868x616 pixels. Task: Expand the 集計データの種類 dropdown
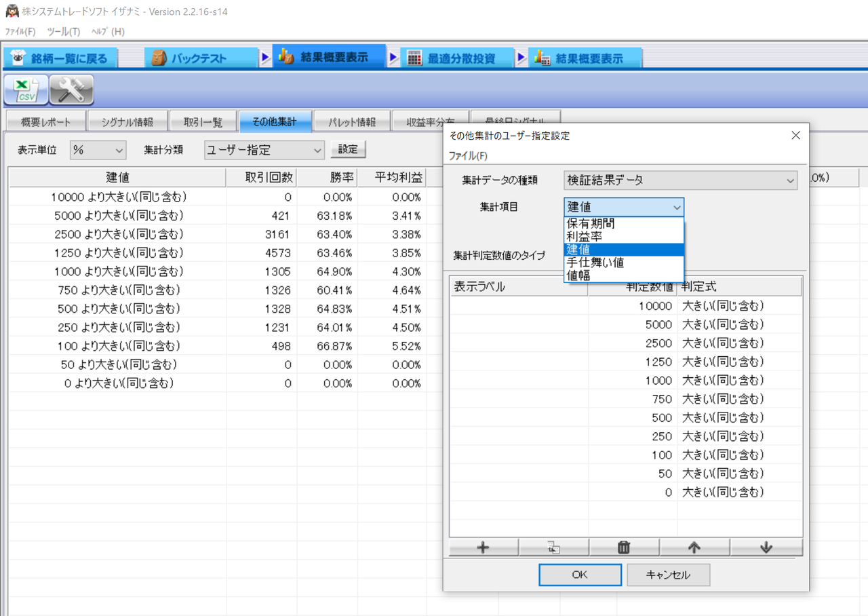click(680, 180)
